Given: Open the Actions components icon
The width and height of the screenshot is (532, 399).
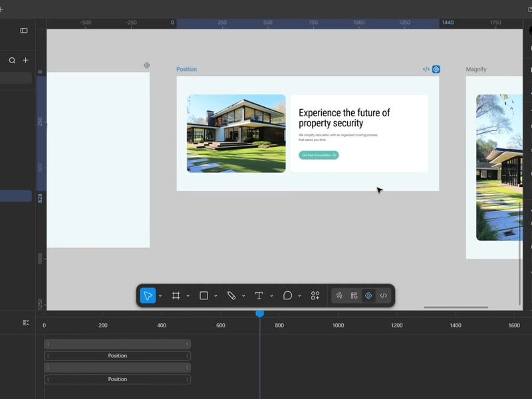Looking at the screenshot, I should point(315,295).
